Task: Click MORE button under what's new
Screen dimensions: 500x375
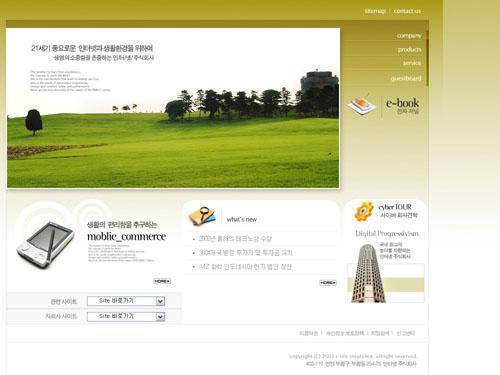Action: 328,283
